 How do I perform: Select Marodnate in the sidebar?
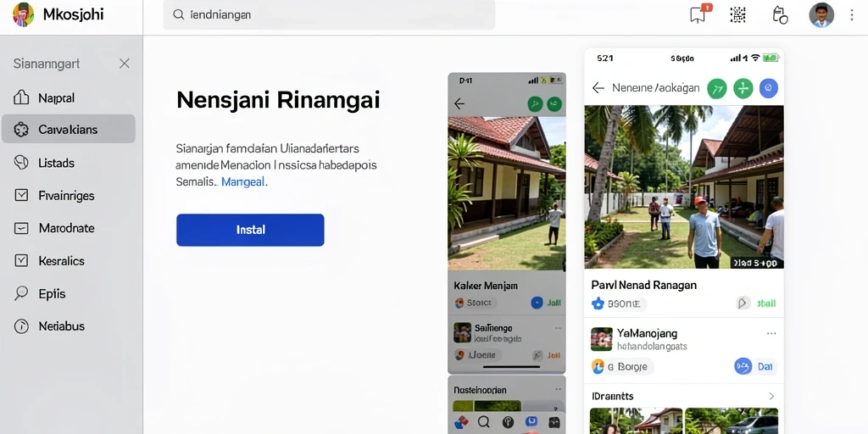[x=69, y=228]
